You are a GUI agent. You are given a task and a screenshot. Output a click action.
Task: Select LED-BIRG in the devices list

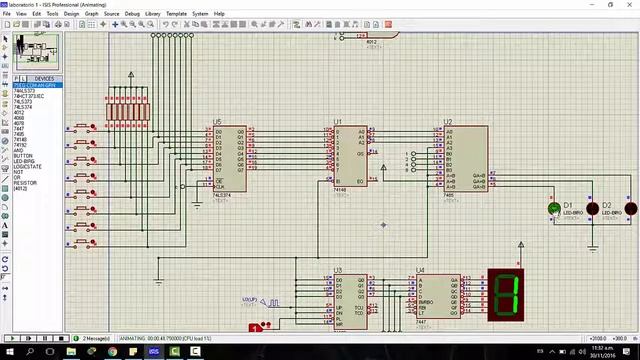pos(24,161)
